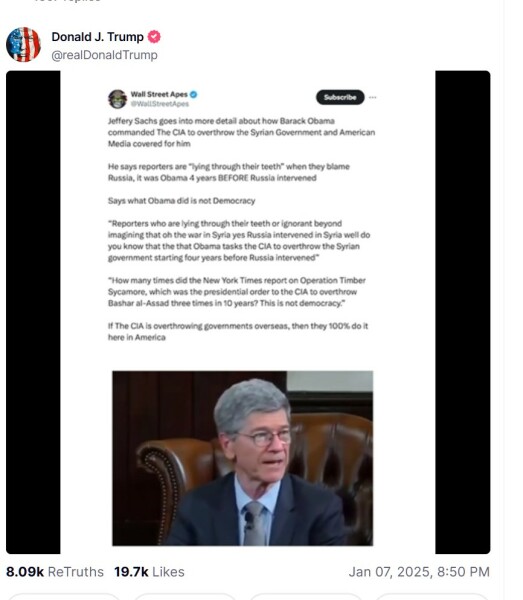Click the right black bar of the attached image
The height and width of the screenshot is (600, 523).
pos(463,312)
